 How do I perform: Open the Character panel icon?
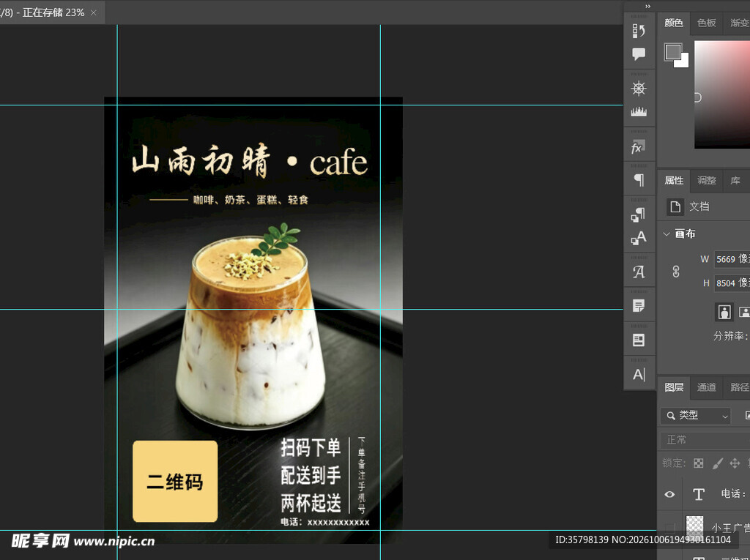(639, 375)
